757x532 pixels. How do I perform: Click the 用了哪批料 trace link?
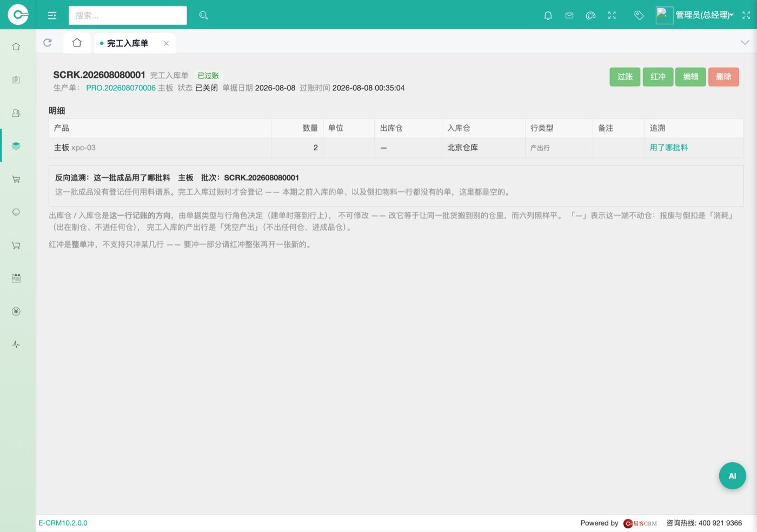tap(669, 148)
